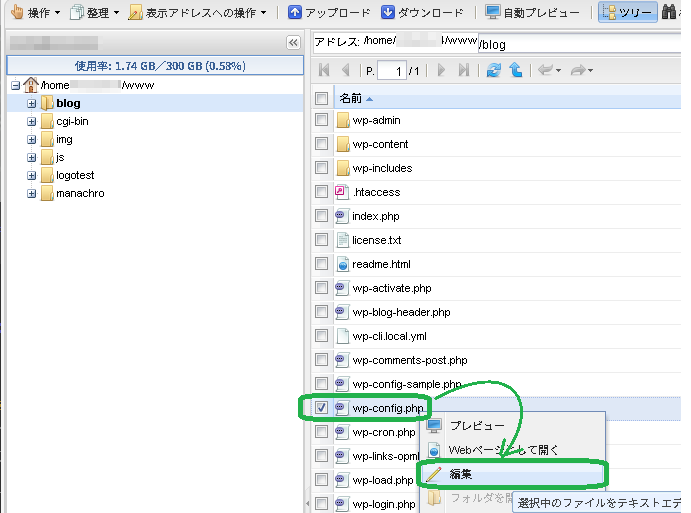The image size is (691, 513).
Task: Open the 操作 dropdown menu
Action: click(34, 13)
